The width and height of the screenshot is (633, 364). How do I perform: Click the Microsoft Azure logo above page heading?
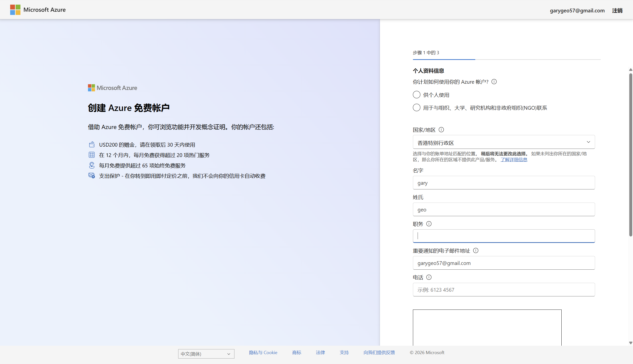pos(113,88)
